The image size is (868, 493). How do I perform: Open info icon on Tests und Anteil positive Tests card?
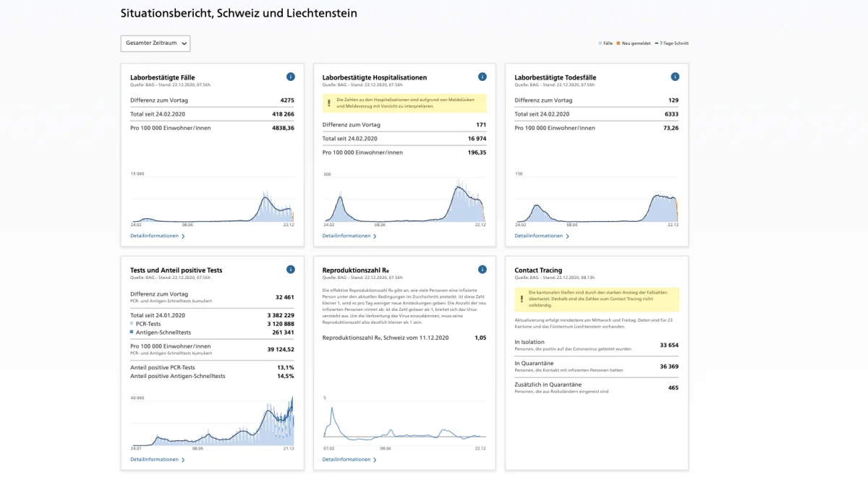coord(291,270)
